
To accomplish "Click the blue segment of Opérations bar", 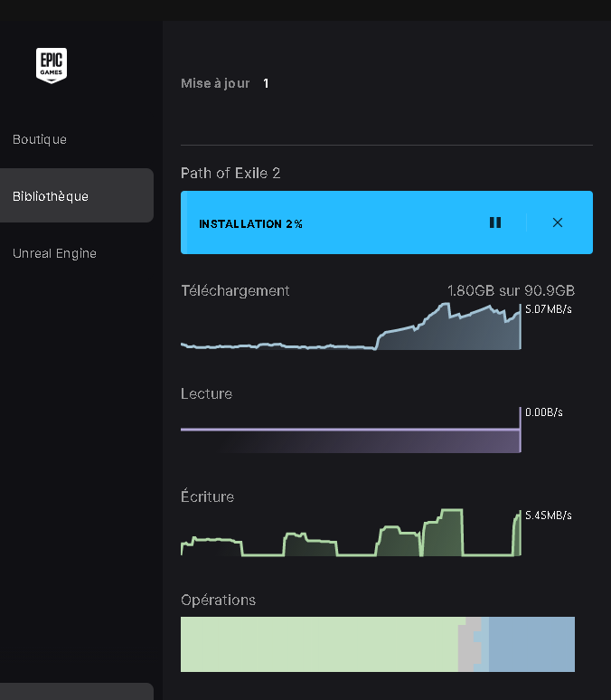I will point(531,644).
